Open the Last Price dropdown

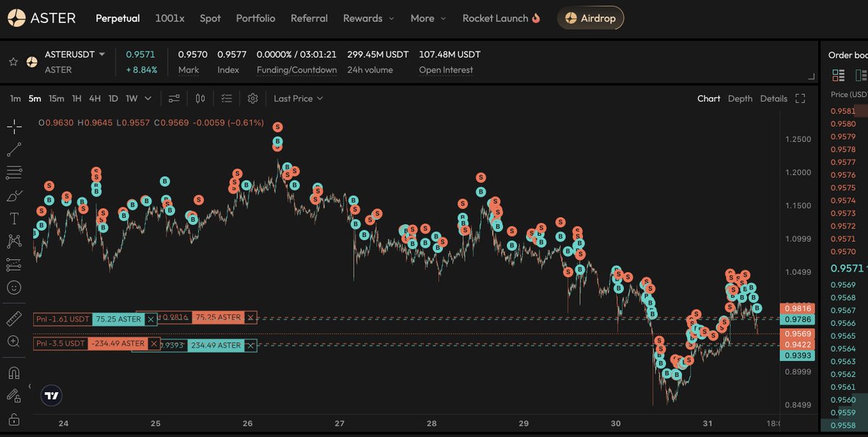pyautogui.click(x=298, y=98)
